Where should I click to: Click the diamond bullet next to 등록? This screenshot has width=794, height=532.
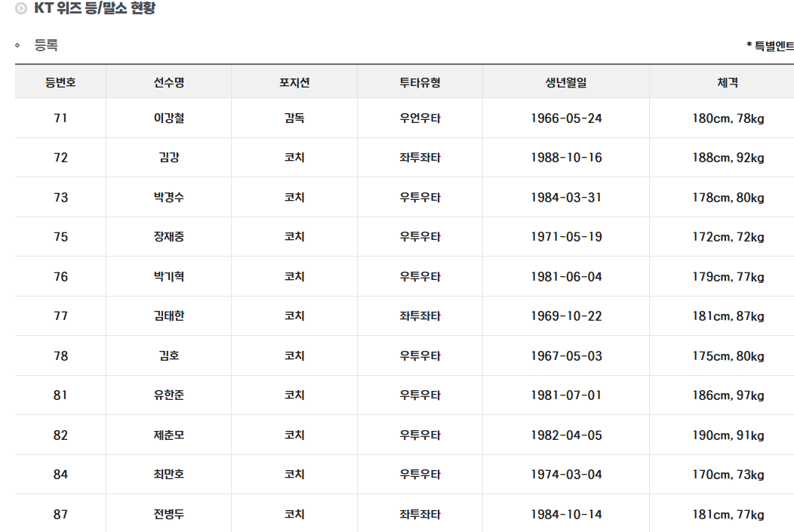17,45
